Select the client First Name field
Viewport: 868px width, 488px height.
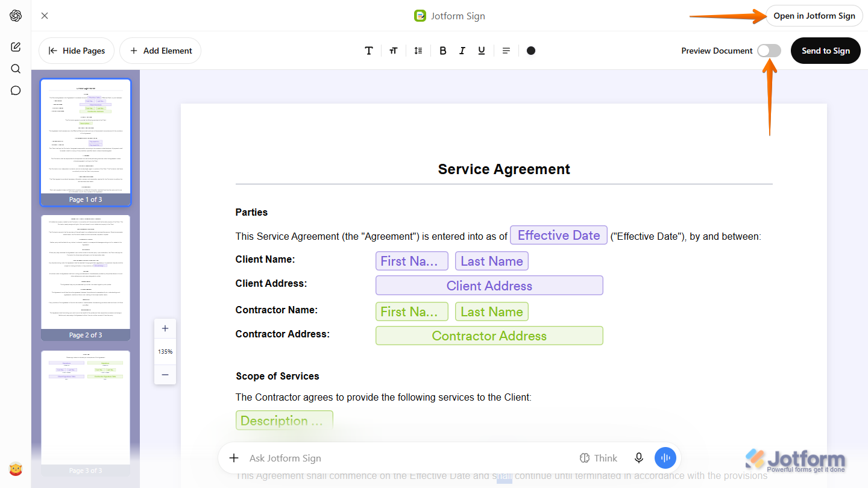coord(412,261)
